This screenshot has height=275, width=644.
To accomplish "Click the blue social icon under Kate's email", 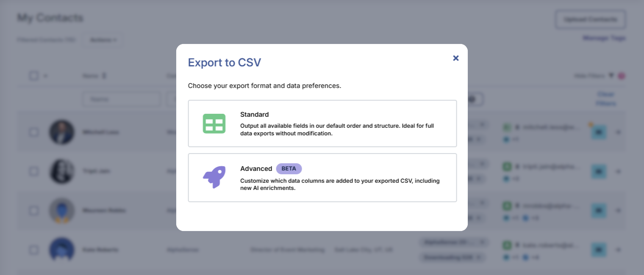I will 506,257.
